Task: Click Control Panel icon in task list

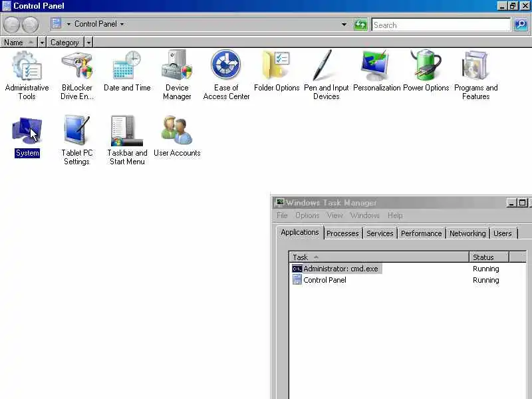Action: click(297, 280)
